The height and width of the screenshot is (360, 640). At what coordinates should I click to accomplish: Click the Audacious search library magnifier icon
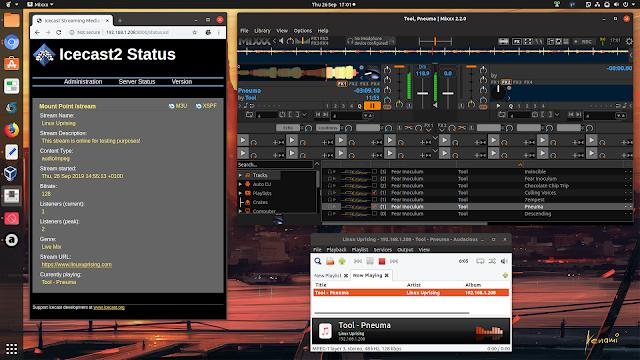coord(318,261)
